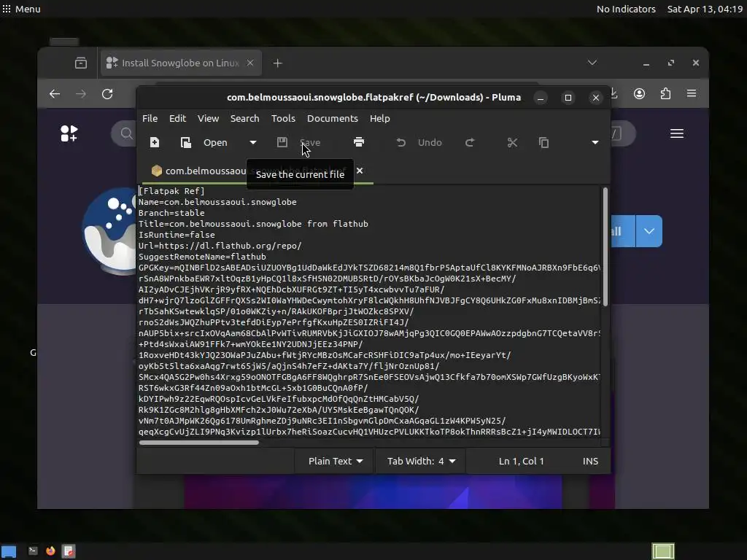The image size is (747, 560).
Task: Open the system Menu at top left
Action: tap(21, 9)
